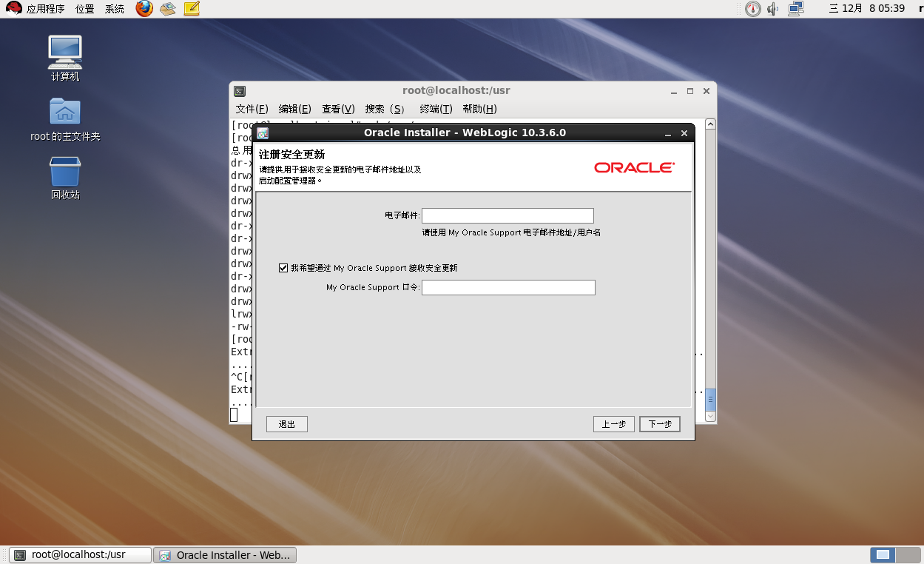The image size is (924, 564).
Task: Click the terminal scrollbar up arrow
Action: click(x=710, y=124)
